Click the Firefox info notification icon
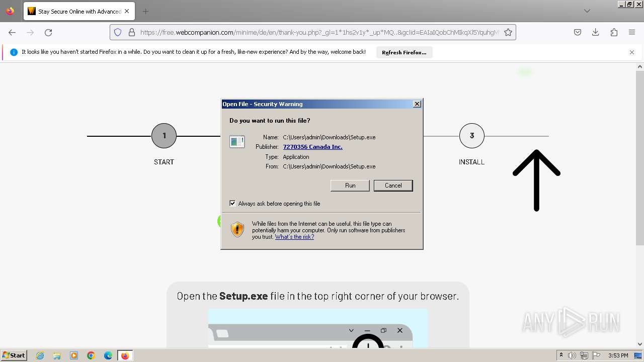This screenshot has width=644, height=362. (x=14, y=52)
